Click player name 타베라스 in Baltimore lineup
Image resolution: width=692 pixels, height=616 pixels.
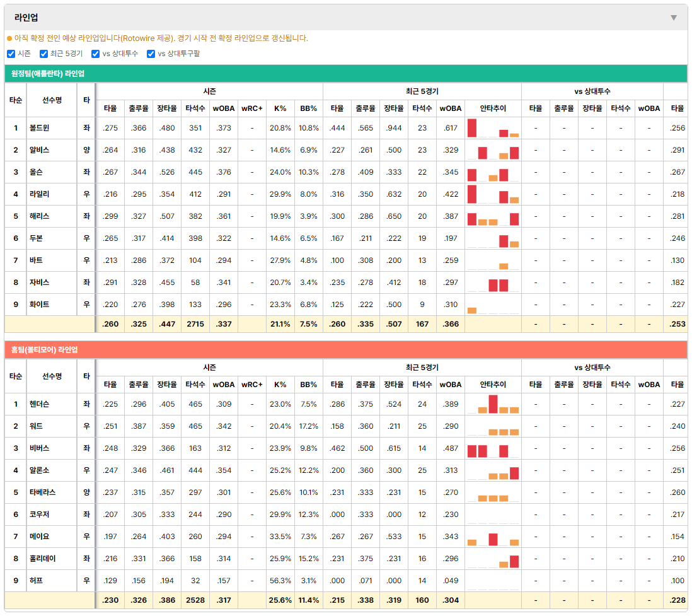[43, 492]
